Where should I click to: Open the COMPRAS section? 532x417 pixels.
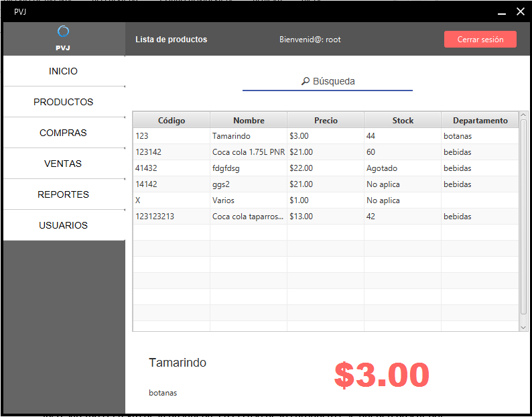(x=64, y=133)
